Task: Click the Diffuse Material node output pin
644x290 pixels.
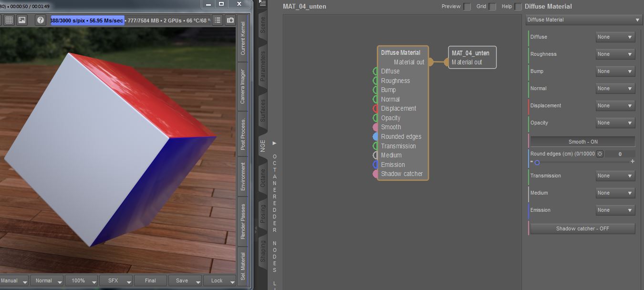Action: [x=430, y=62]
